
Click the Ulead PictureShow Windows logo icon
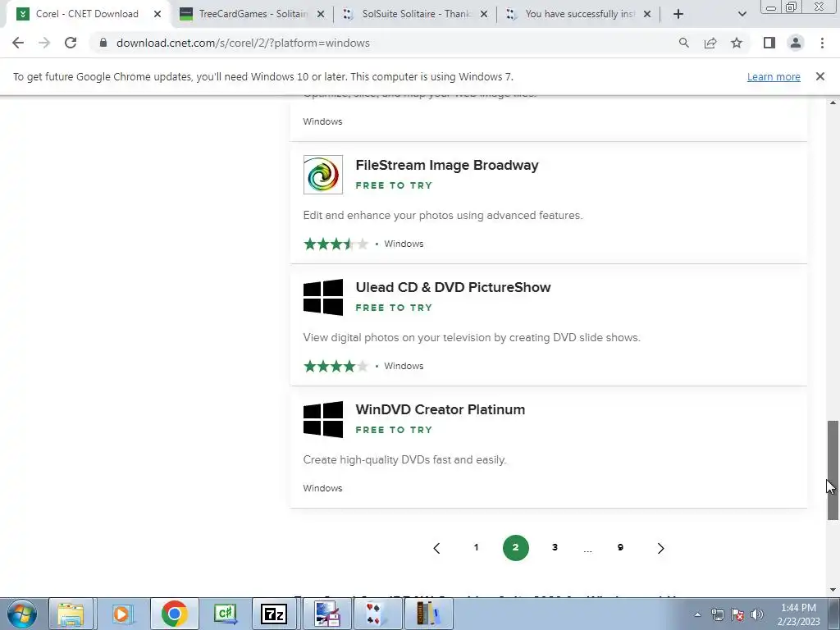[x=323, y=297]
